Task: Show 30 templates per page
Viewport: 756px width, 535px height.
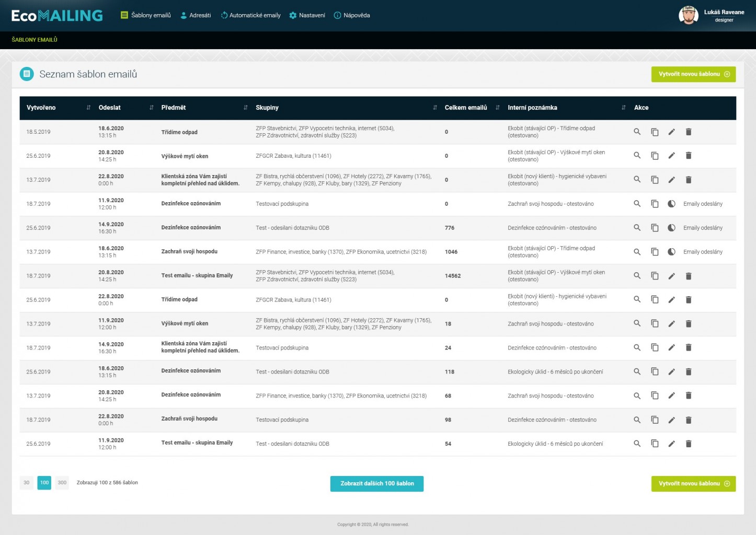Action: tap(27, 483)
